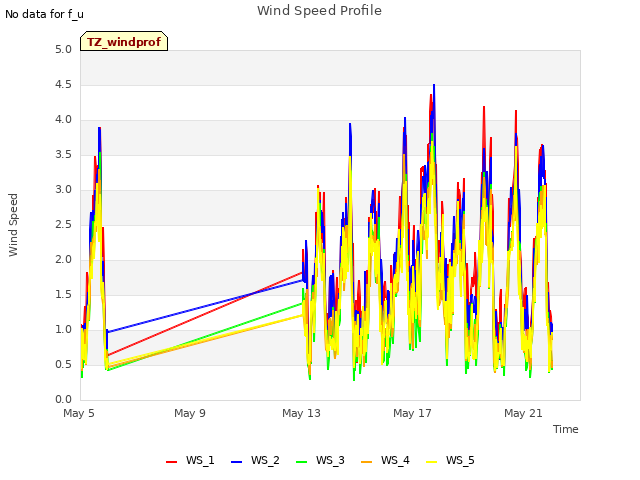This screenshot has width=640, height=480.
Task: Click the May 9 x-axis tick label
Action: (x=190, y=413)
